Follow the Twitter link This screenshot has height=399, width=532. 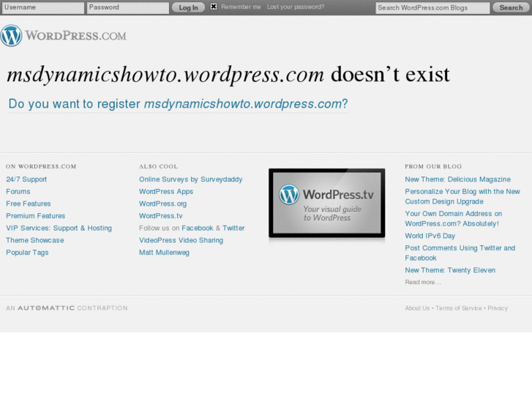pos(233,228)
